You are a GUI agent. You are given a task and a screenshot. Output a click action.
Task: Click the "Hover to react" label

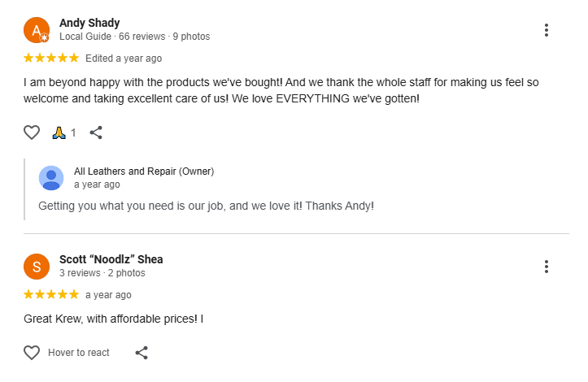tap(79, 353)
